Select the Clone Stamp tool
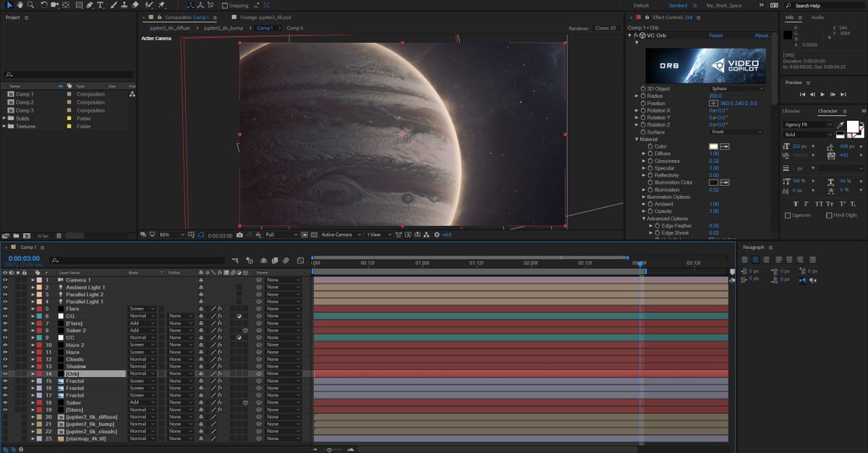This screenshot has width=868, height=453. tap(124, 5)
